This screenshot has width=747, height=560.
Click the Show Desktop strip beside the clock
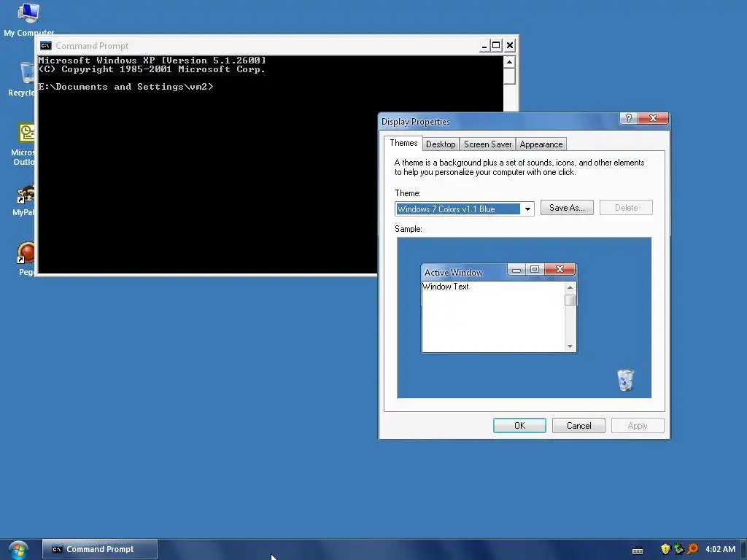click(743, 550)
